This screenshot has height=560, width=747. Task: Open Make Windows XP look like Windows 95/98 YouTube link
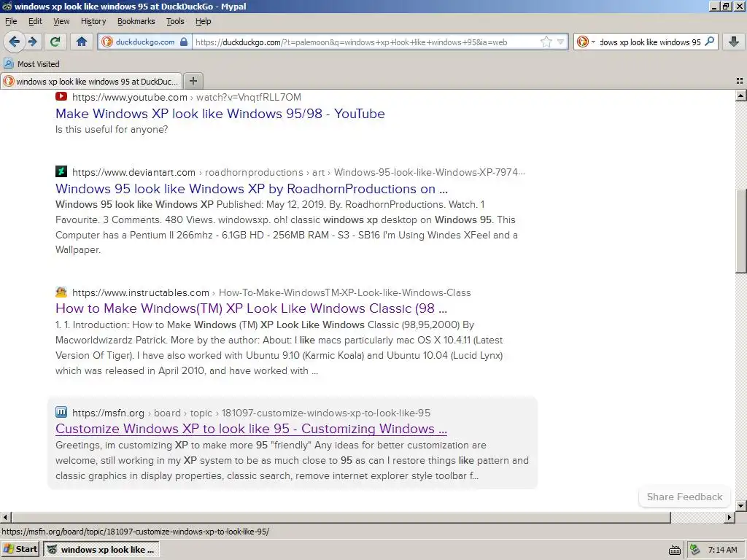tap(220, 113)
